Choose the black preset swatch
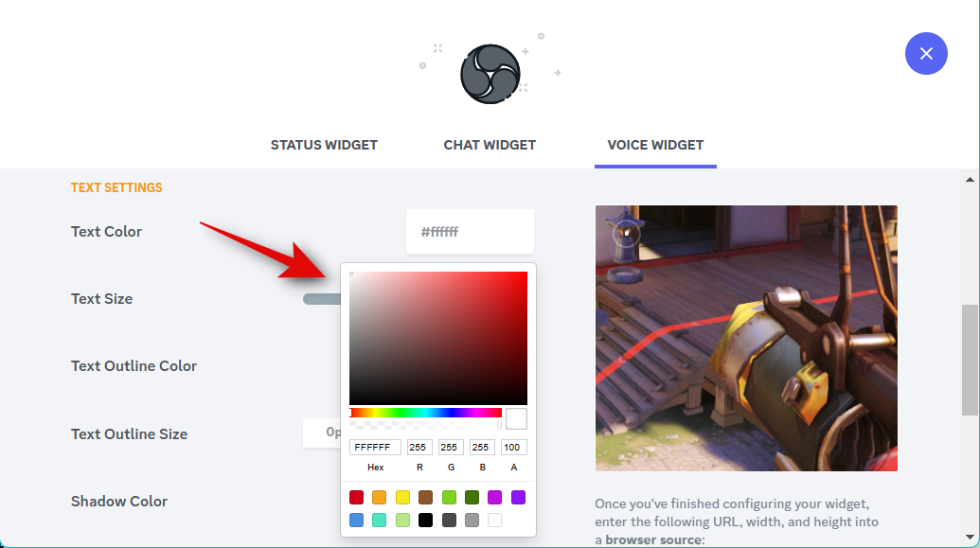This screenshot has height=548, width=980. point(426,520)
